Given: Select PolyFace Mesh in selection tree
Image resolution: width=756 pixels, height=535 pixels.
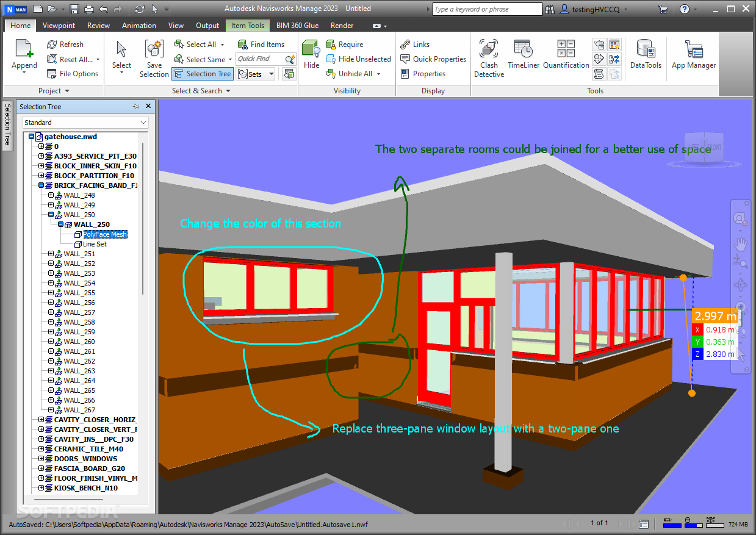Looking at the screenshot, I should (x=105, y=234).
